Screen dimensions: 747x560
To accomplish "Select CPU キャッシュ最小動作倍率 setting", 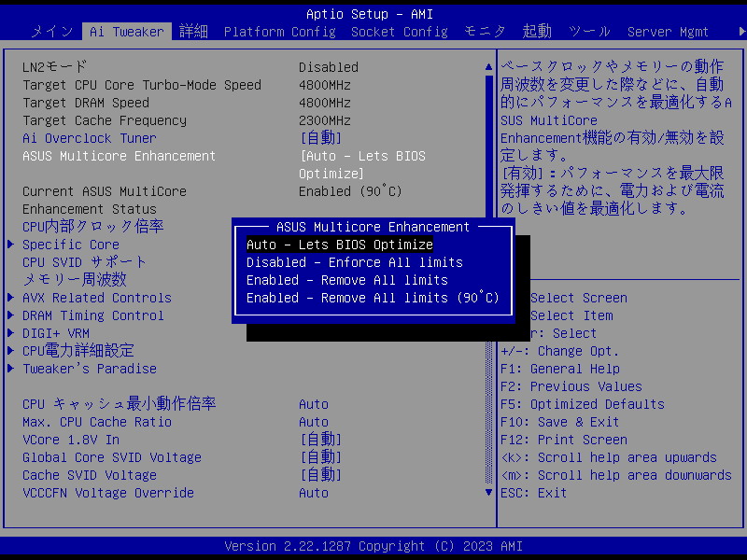I will coord(120,404).
